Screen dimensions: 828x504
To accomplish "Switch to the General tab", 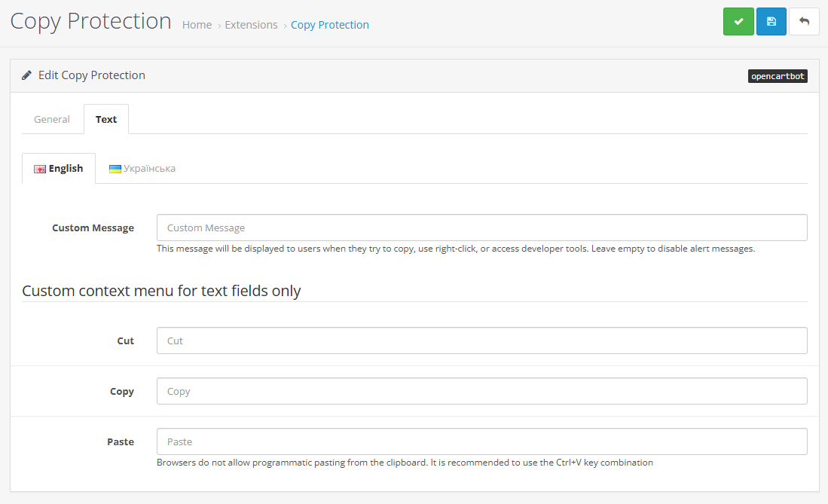I will click(x=52, y=119).
